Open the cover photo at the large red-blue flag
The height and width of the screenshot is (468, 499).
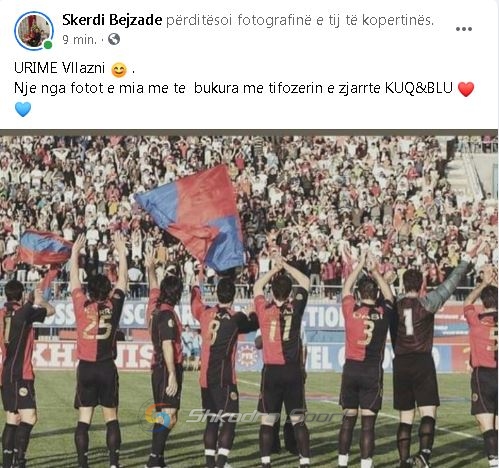(x=195, y=215)
